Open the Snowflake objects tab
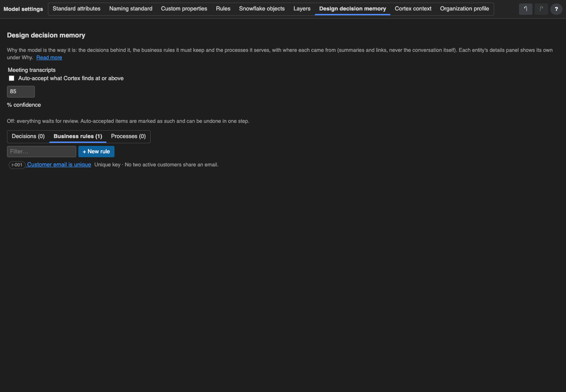Image resolution: width=566 pixels, height=392 pixels. click(262, 9)
